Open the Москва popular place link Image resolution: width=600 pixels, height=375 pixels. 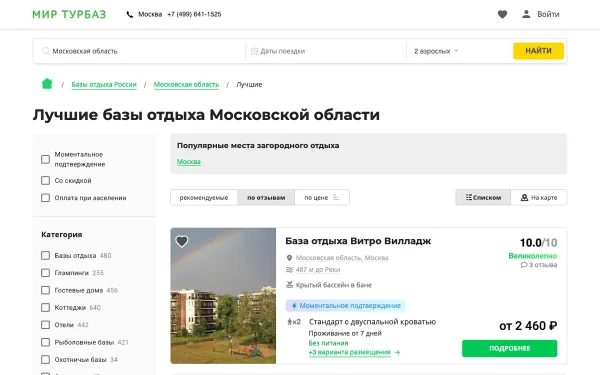coord(189,161)
